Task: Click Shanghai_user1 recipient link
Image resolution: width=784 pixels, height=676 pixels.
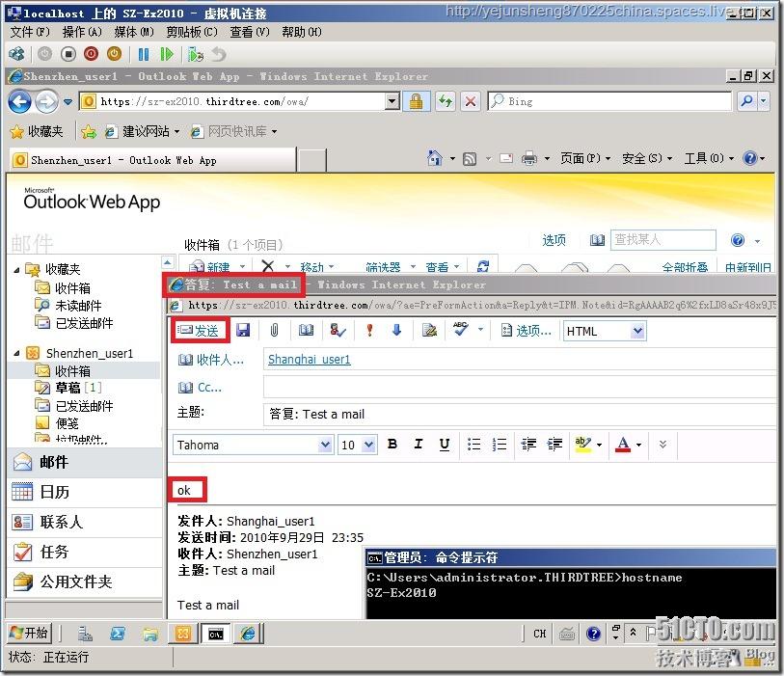Action: click(309, 360)
